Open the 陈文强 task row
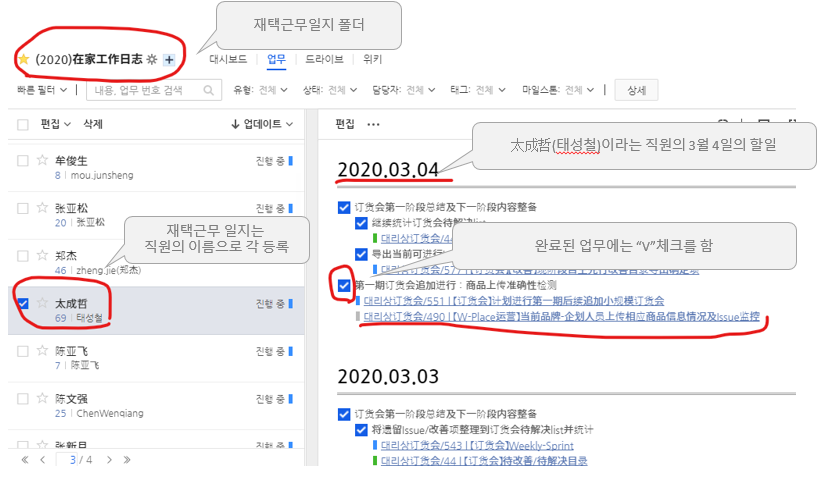Image resolution: width=822 pixels, height=481 pixels. [156, 406]
